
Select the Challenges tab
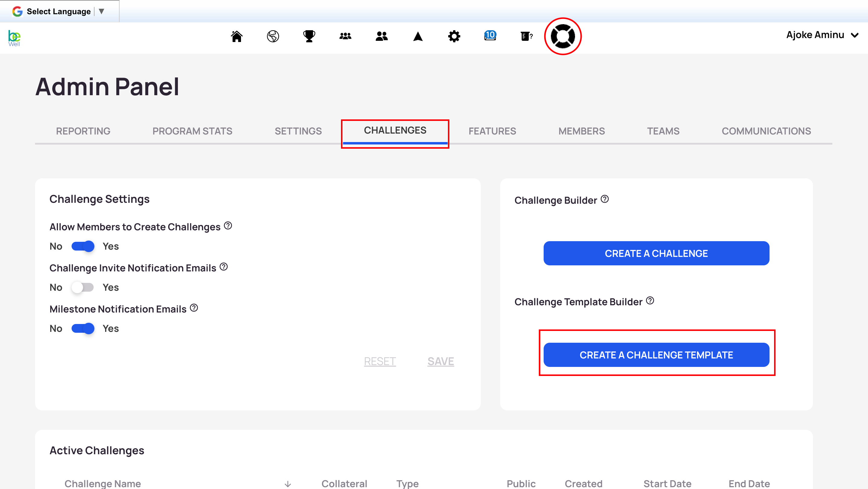(x=395, y=130)
